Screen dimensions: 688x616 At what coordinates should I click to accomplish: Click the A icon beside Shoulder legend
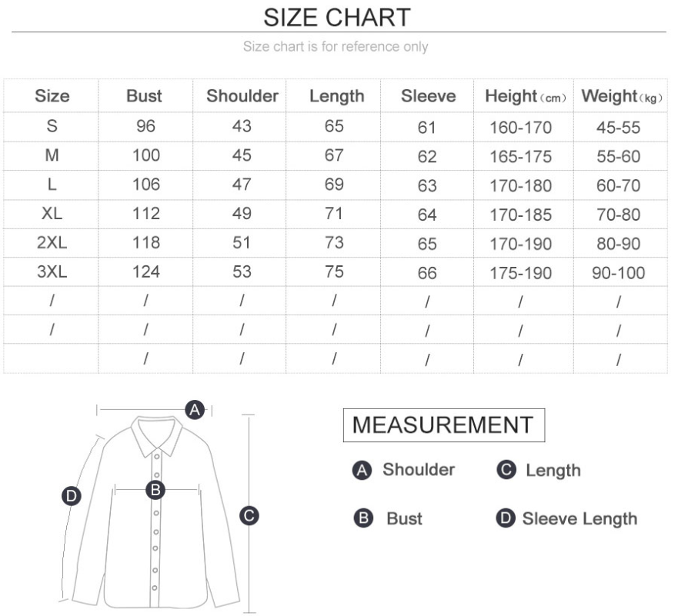click(362, 471)
